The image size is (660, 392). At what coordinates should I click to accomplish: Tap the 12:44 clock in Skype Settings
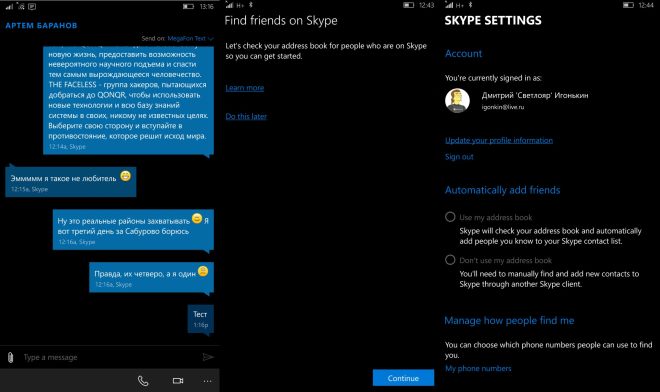point(646,5)
